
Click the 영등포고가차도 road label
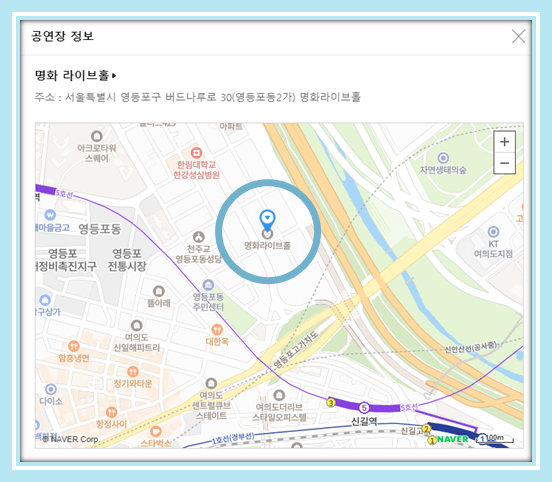pos(296,350)
